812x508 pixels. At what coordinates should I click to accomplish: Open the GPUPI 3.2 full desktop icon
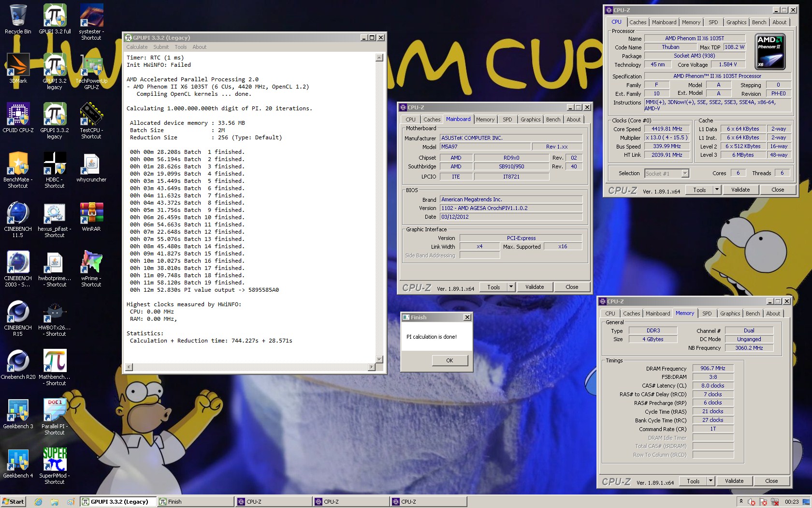click(55, 19)
